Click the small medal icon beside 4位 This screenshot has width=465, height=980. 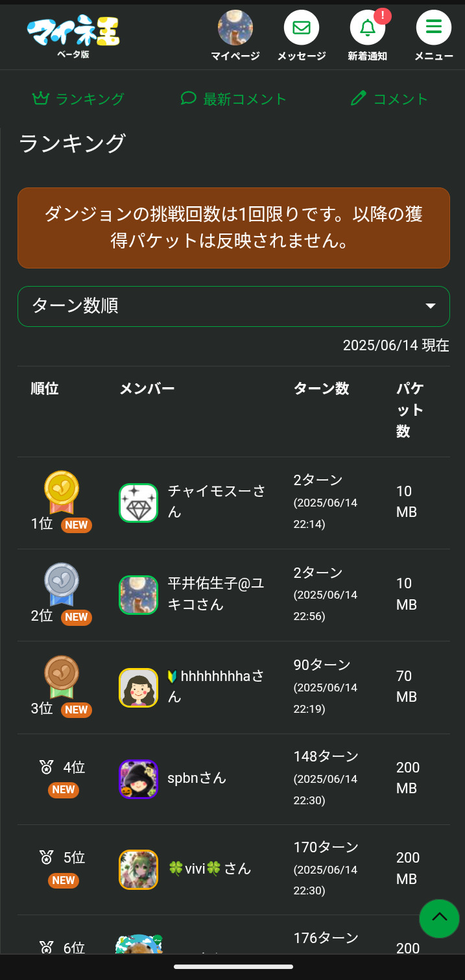(46, 768)
